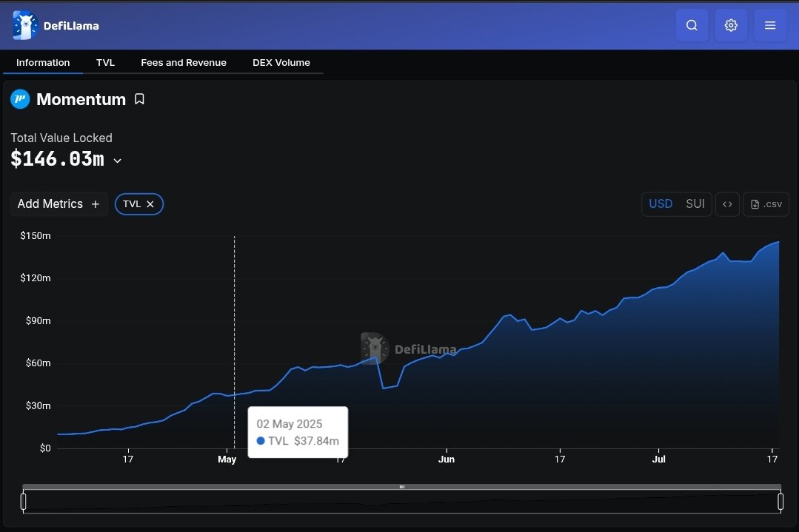The width and height of the screenshot is (799, 532).
Task: Expand the Total Value Locked breakdown chevron
Action: [117, 161]
